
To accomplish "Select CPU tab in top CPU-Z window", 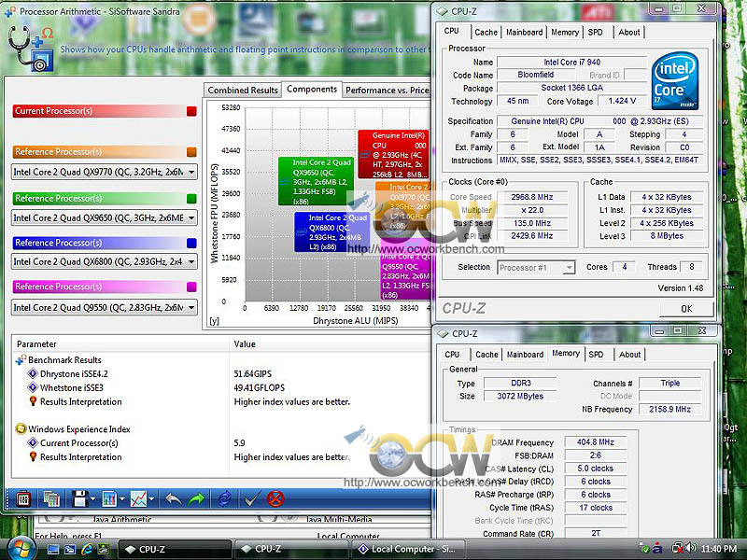I will point(451,31).
